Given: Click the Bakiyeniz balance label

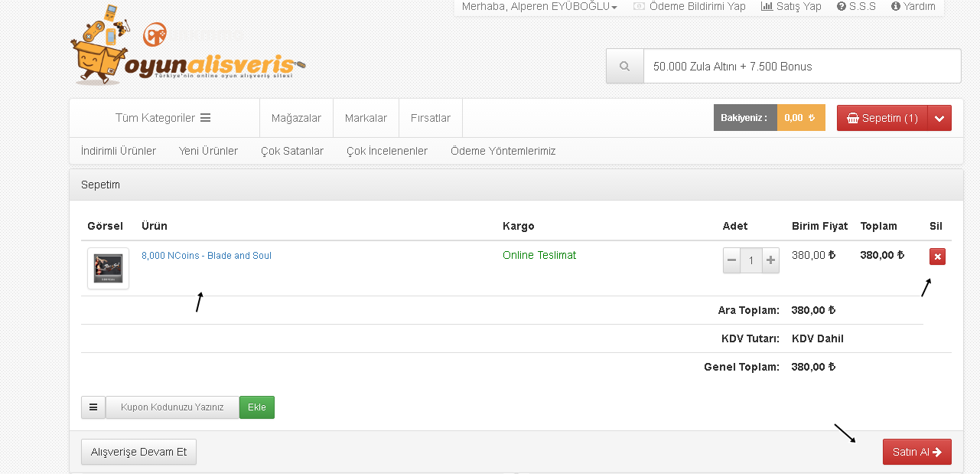Looking at the screenshot, I should pos(745,118).
